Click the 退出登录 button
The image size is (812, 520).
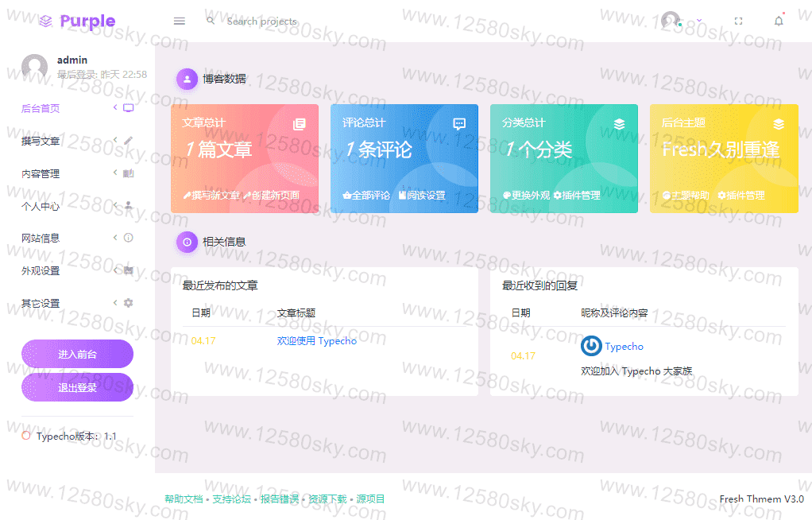77,386
